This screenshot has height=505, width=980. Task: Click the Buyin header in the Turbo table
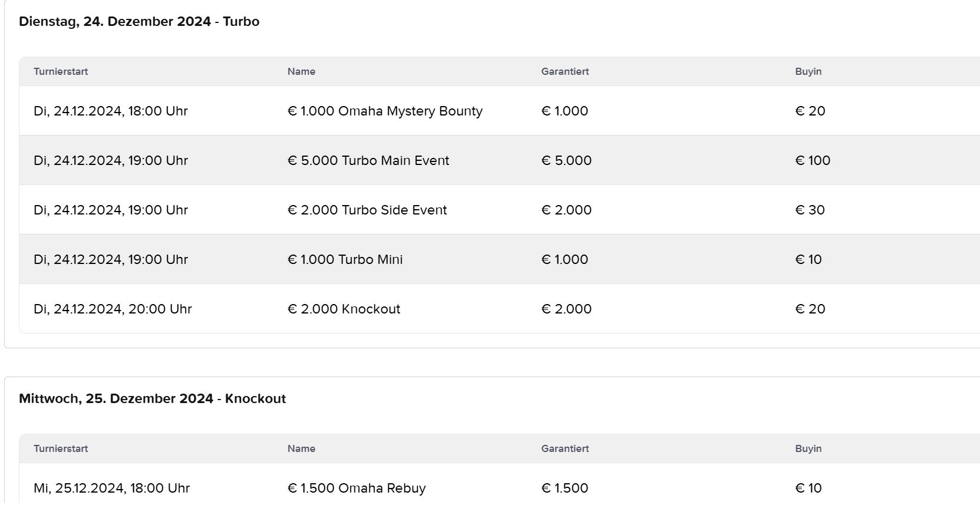pos(808,71)
